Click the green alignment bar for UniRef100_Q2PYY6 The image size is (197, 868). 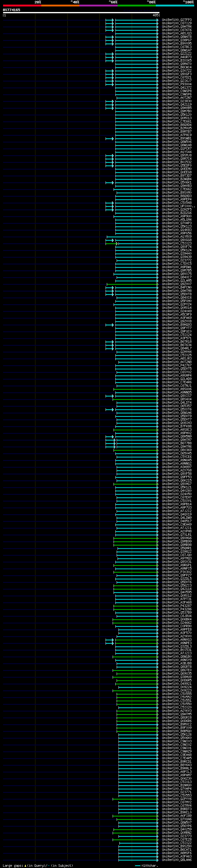point(135,799)
